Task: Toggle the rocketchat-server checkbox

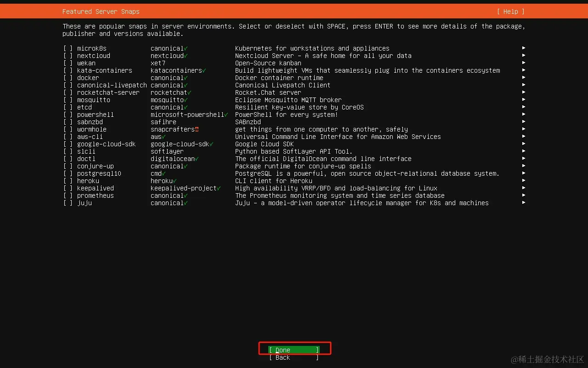Action: click(x=68, y=92)
